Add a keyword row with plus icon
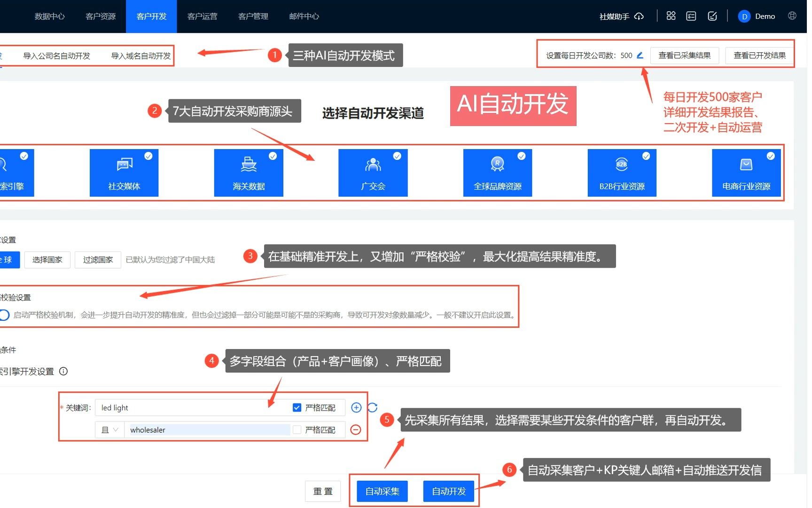This screenshot has height=508, width=812. click(356, 407)
